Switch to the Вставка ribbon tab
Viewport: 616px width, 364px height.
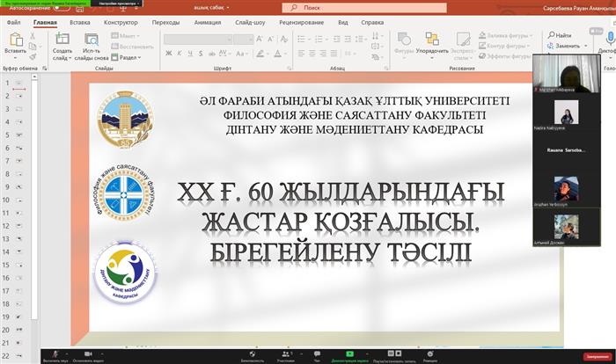(x=79, y=21)
